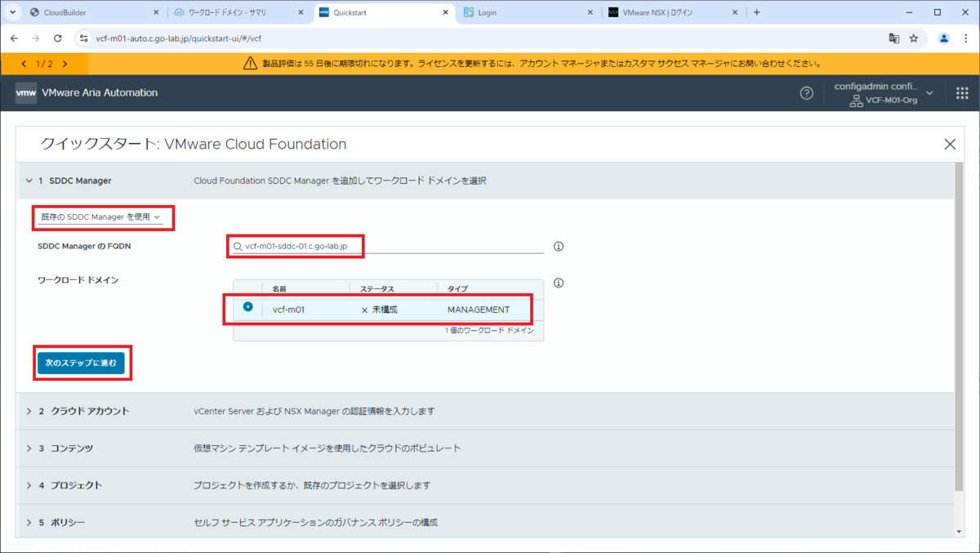Click the search icon in FQDN field
This screenshot has width=980, height=553.
(238, 246)
